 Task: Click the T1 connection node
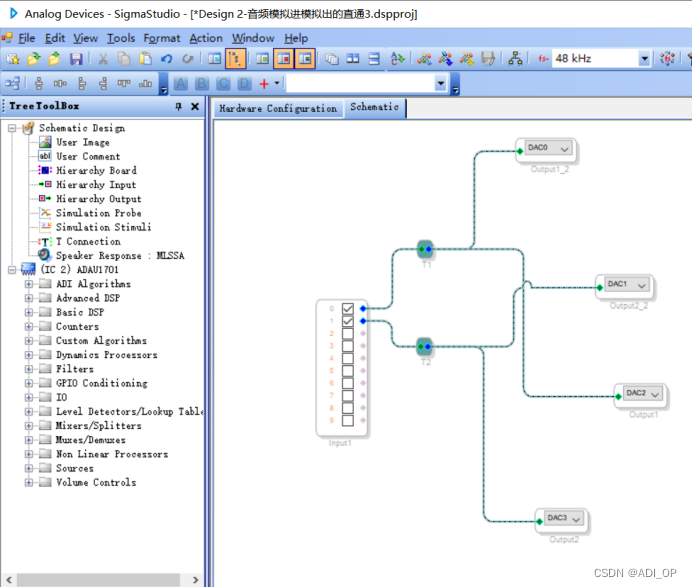pos(425,249)
